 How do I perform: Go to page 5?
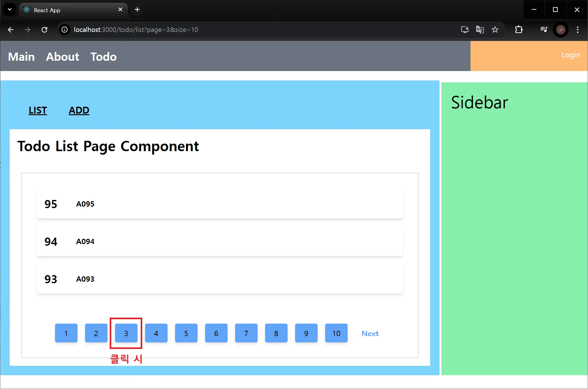pos(186,333)
